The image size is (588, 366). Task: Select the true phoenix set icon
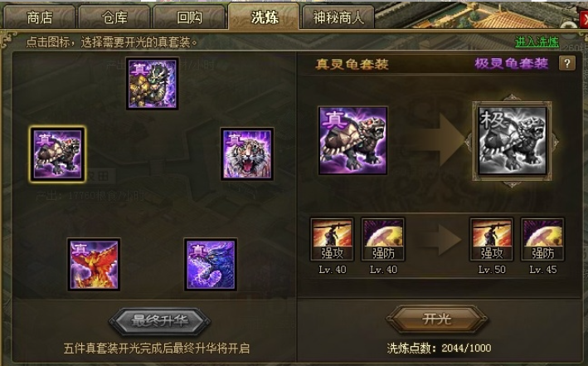pos(94,264)
